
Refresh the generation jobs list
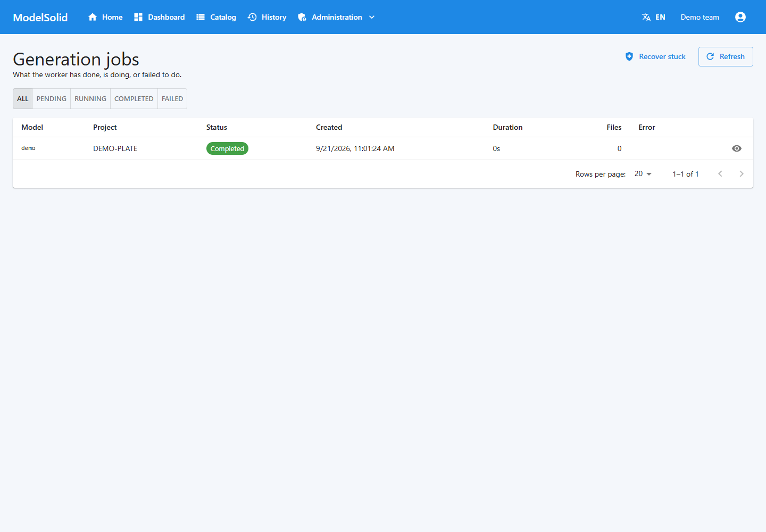coord(726,56)
